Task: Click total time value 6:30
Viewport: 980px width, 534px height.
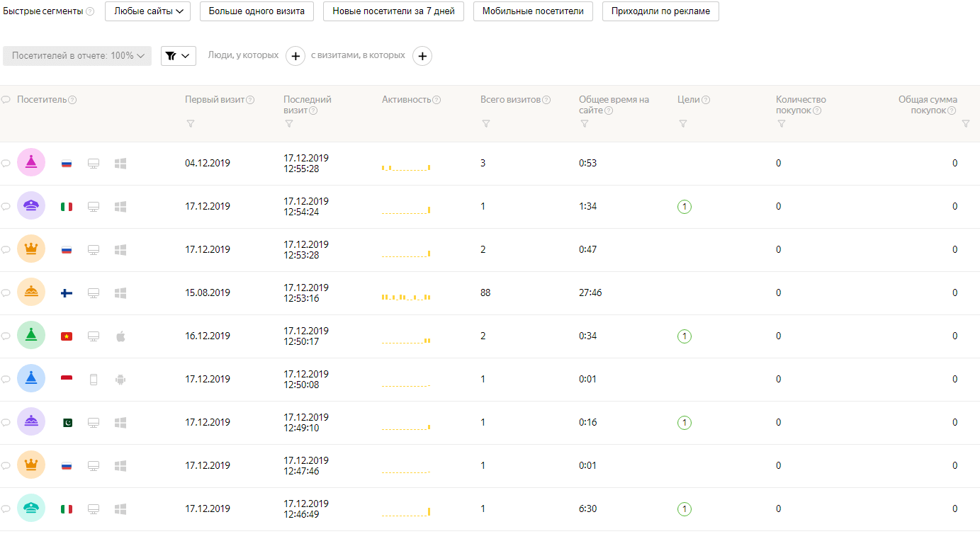Action: coord(588,509)
